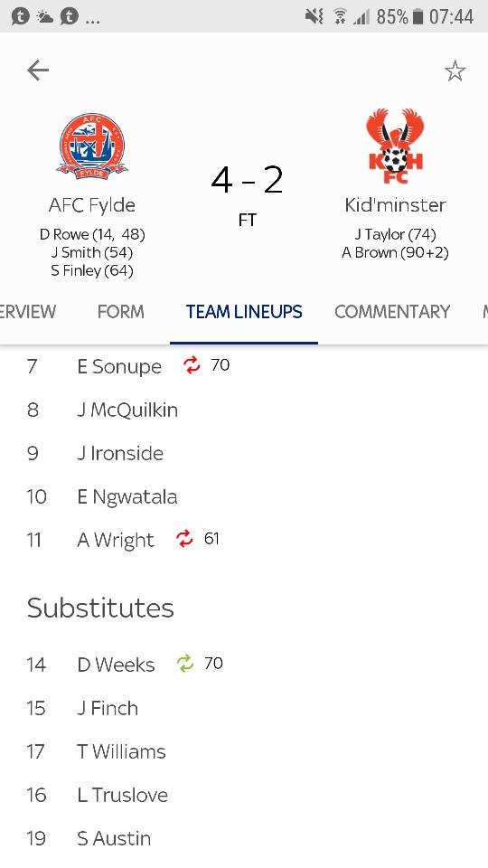
Task: Tap red substitution icon beside E Sonupe
Action: coord(192,364)
